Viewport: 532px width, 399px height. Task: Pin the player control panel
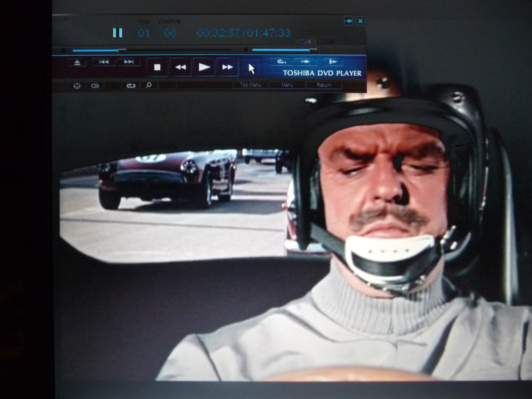click(348, 21)
